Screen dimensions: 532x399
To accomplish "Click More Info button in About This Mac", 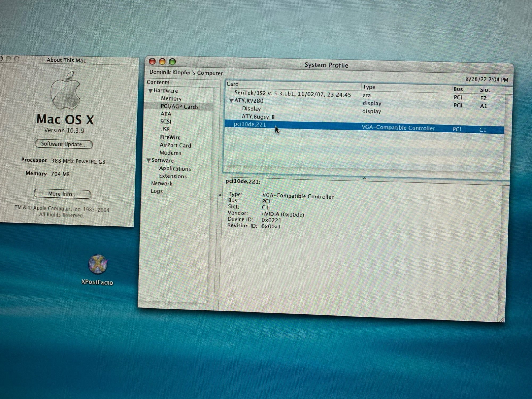I will click(63, 194).
